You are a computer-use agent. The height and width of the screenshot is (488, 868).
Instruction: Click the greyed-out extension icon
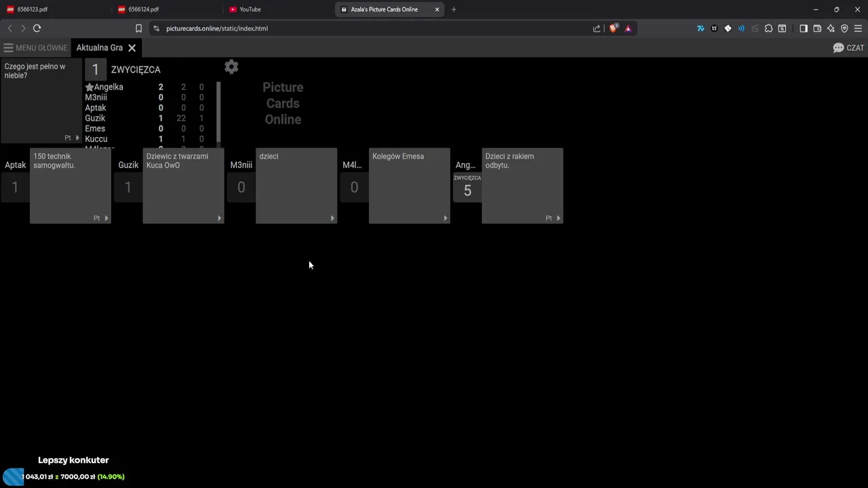pos(755,28)
